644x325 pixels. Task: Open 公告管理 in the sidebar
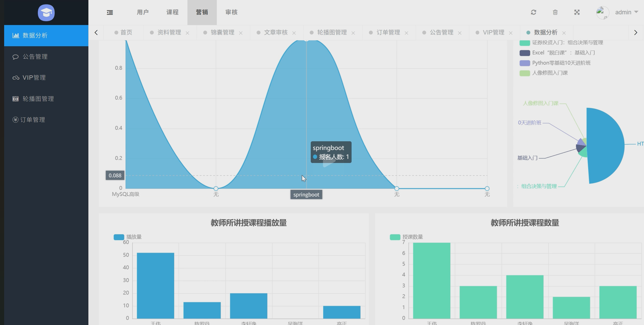[x=35, y=56]
